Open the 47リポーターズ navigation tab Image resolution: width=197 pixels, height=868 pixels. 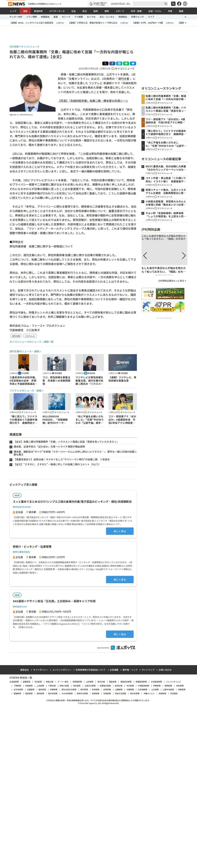click(x=57, y=11)
